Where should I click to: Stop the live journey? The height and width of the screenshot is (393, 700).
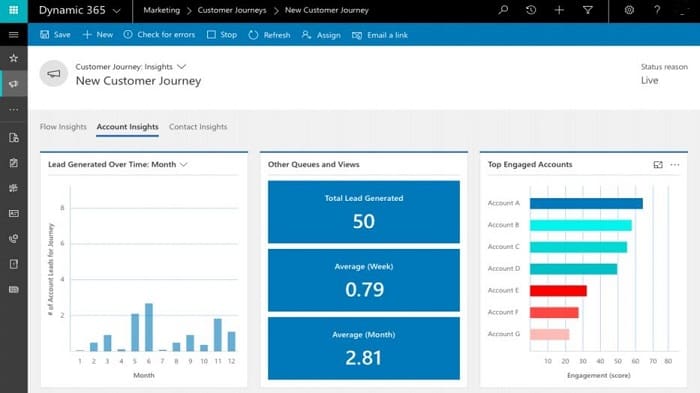pyautogui.click(x=222, y=34)
